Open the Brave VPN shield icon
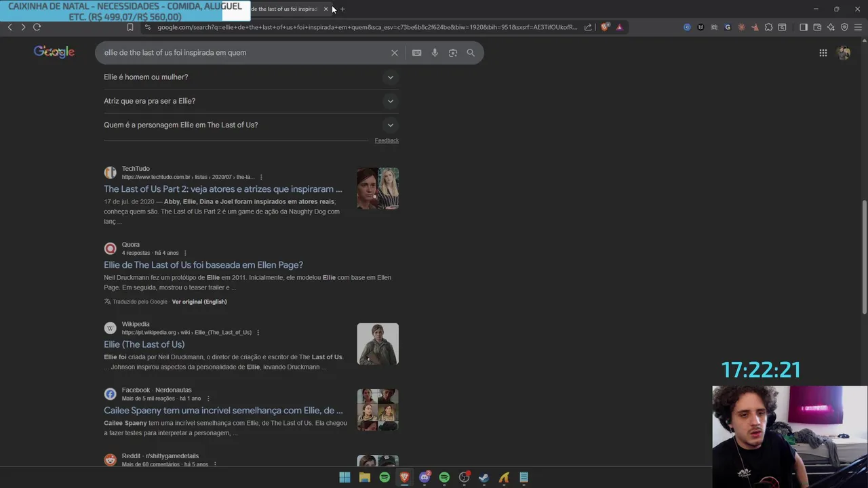This screenshot has width=868, height=488. pyautogui.click(x=844, y=27)
